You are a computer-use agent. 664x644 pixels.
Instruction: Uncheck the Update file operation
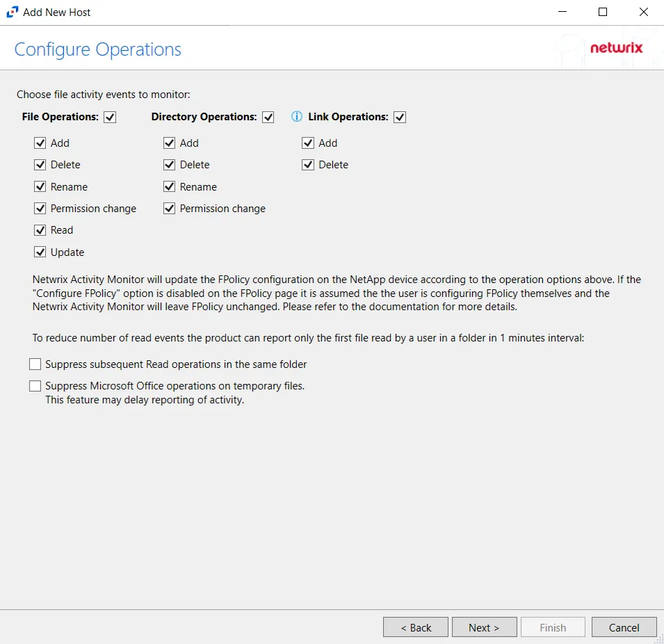click(40, 252)
